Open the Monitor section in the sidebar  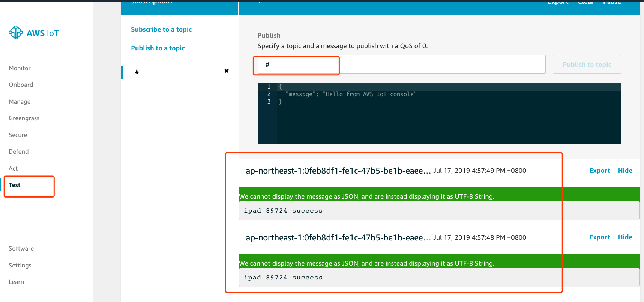[x=20, y=68]
